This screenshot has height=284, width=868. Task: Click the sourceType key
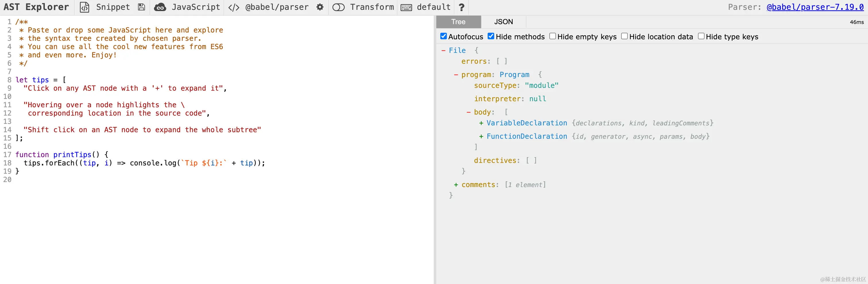[495, 85]
